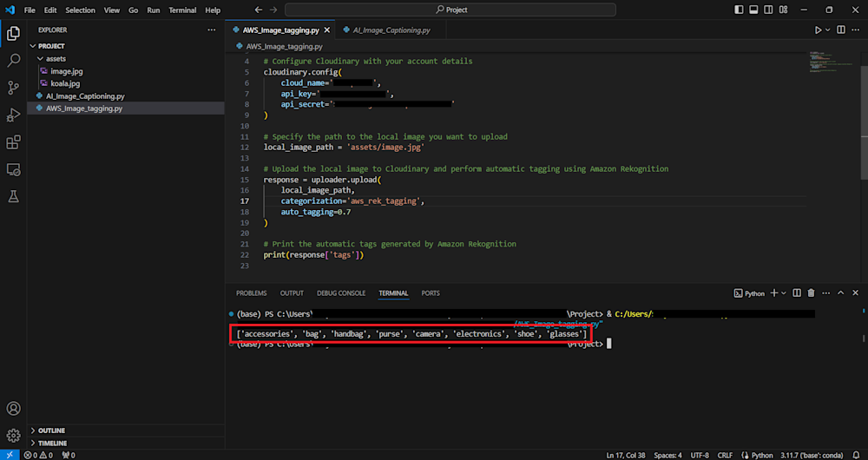Click Ln 17, Col 38 in status bar
Screen dimensions: 868x460
click(x=626, y=455)
